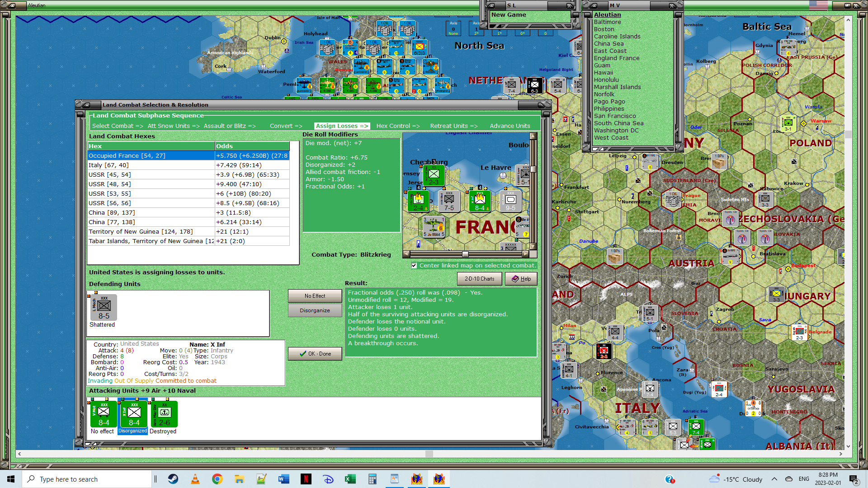Open File Explorer from taskbar

click(240, 479)
